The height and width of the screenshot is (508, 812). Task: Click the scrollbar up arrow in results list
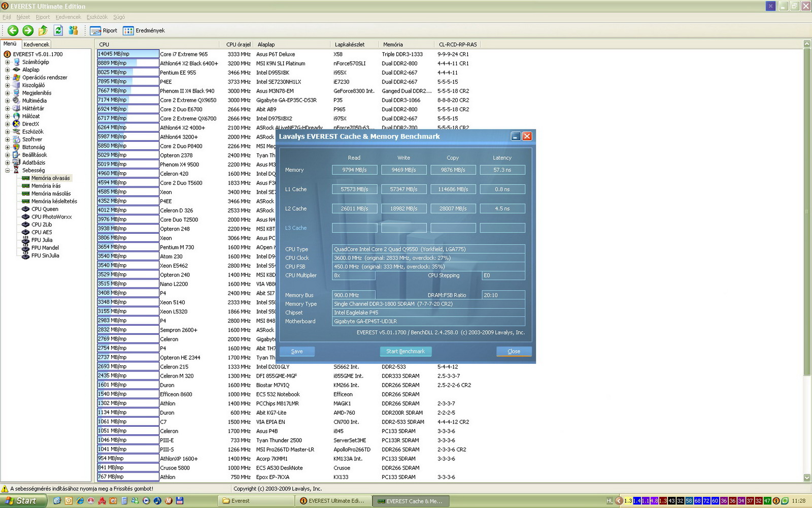pyautogui.click(x=807, y=44)
